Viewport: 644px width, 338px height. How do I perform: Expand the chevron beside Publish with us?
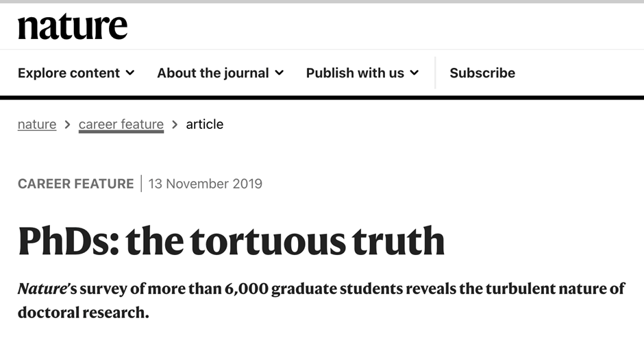(414, 73)
